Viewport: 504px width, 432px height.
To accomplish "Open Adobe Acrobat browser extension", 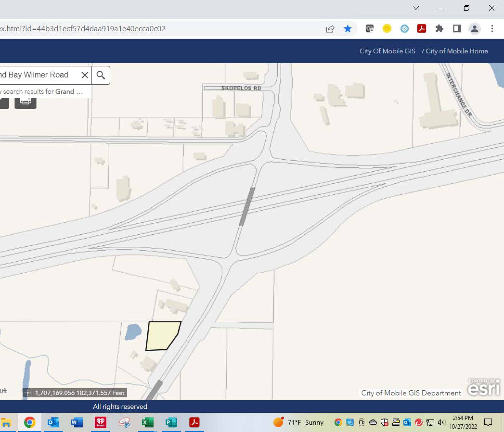I will coord(421,29).
